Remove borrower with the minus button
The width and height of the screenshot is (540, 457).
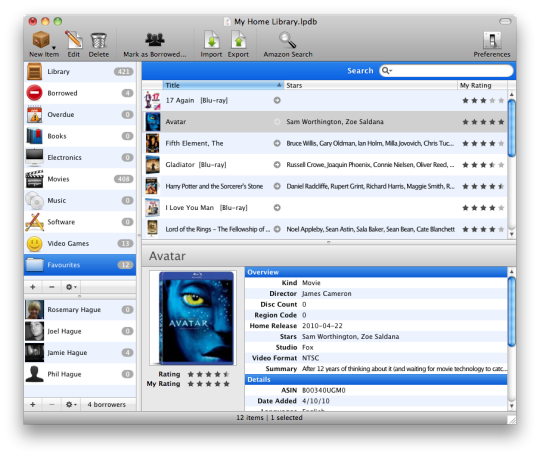52,404
